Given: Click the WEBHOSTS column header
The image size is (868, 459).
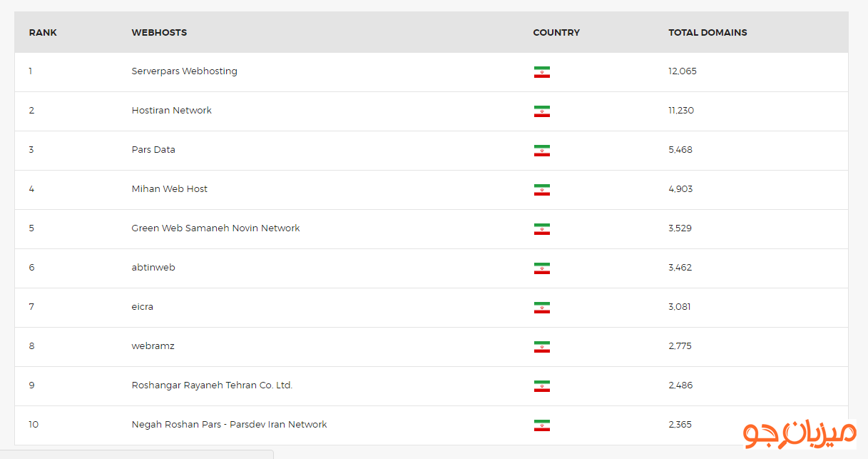Looking at the screenshot, I should pyautogui.click(x=159, y=33).
